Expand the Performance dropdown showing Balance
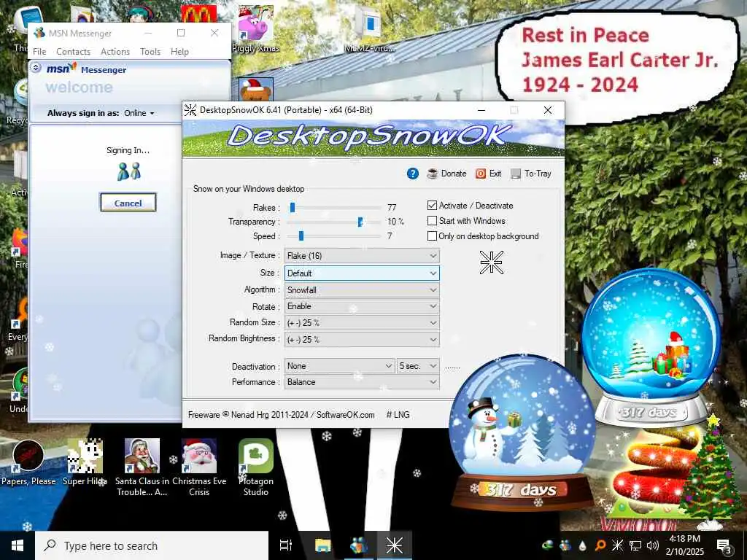The image size is (747, 560). point(362,382)
